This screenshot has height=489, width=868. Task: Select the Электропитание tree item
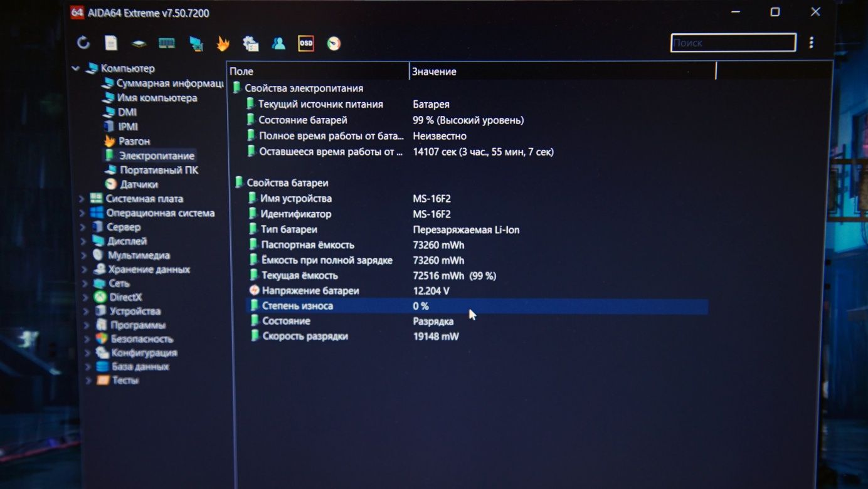tap(157, 155)
